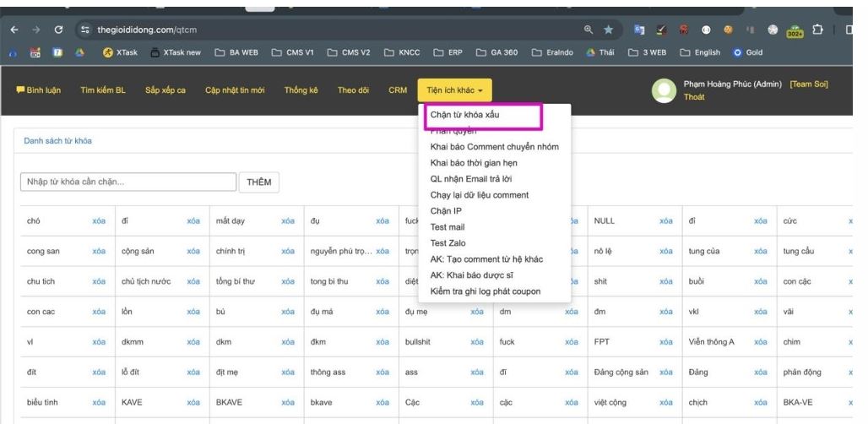Expand the Tiện ích khác dropdown
This screenshot has height=424, width=868.
click(454, 90)
